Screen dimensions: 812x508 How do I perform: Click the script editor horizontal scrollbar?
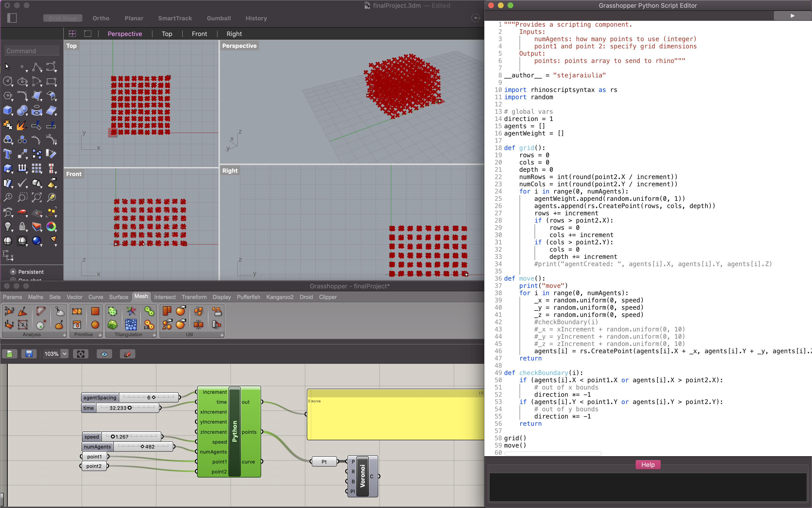click(553, 453)
